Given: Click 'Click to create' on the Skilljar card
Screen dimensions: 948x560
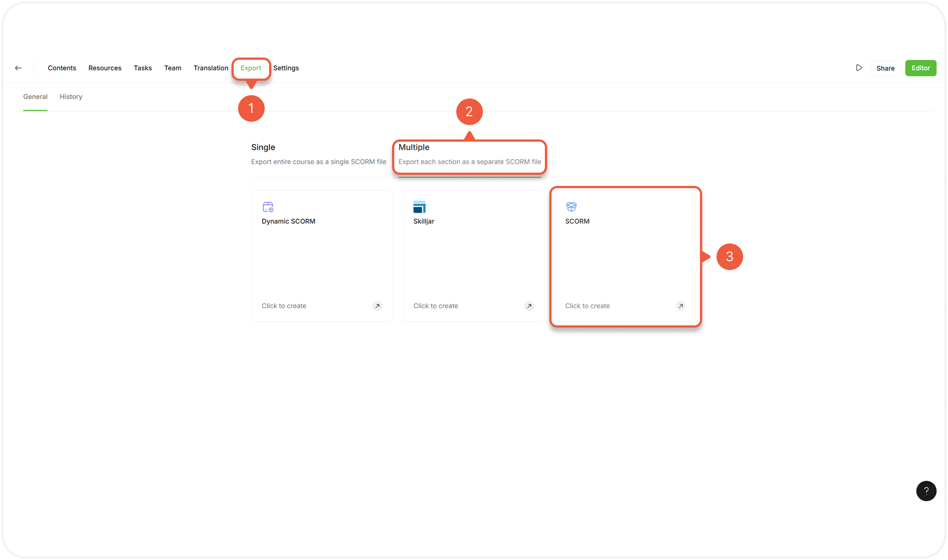Looking at the screenshot, I should (x=435, y=306).
